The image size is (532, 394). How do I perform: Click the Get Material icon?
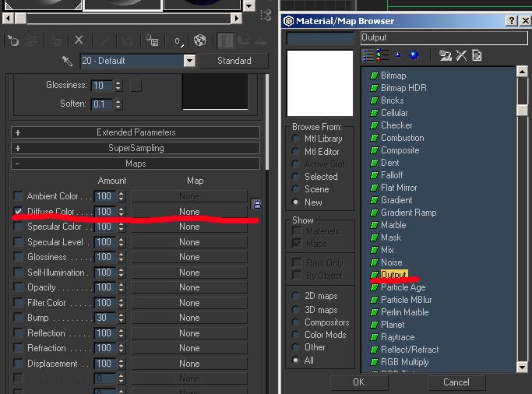click(13, 40)
